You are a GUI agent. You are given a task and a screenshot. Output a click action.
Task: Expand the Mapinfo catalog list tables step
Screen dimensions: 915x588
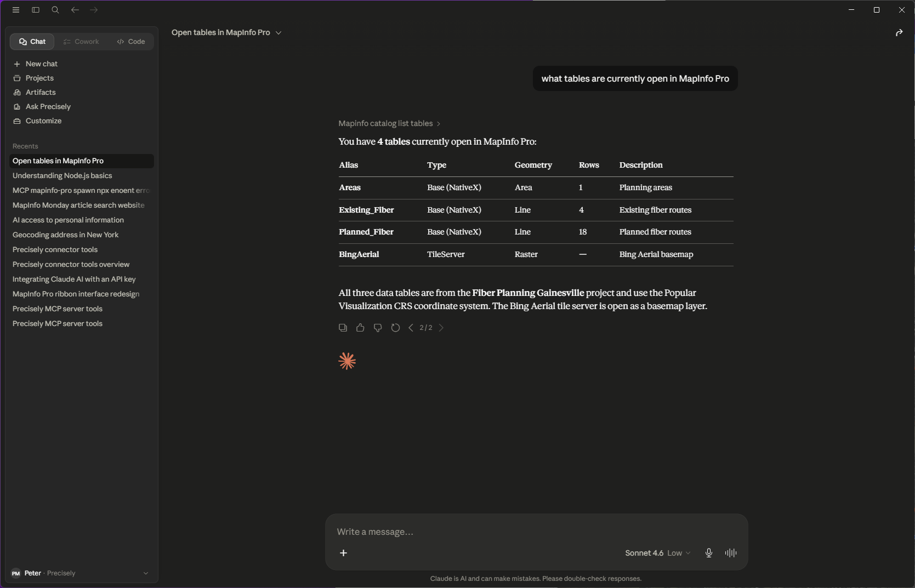389,124
